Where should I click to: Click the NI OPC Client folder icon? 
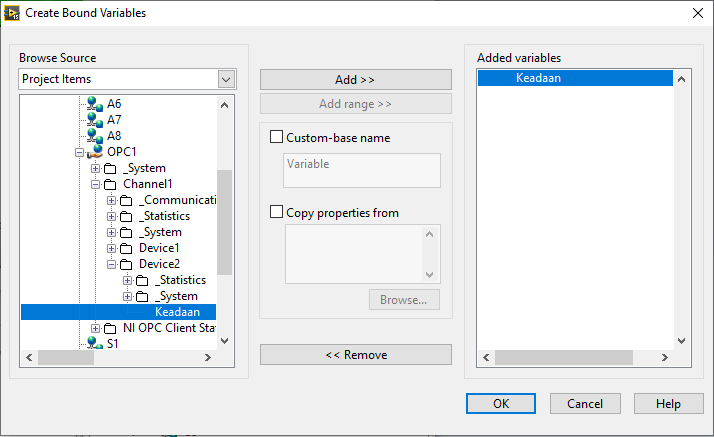coord(110,328)
